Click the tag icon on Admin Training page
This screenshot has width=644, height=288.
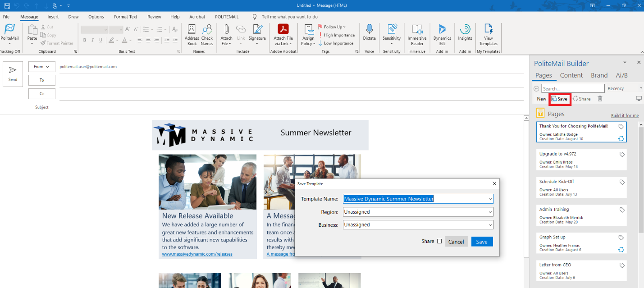[621, 210]
